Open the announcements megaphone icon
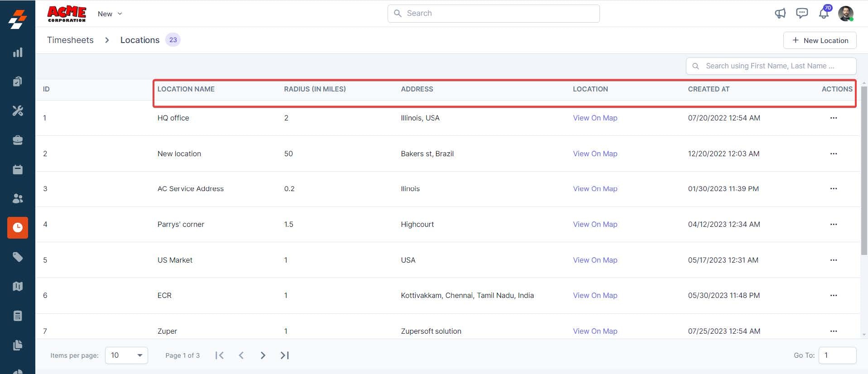868x374 pixels. (780, 14)
